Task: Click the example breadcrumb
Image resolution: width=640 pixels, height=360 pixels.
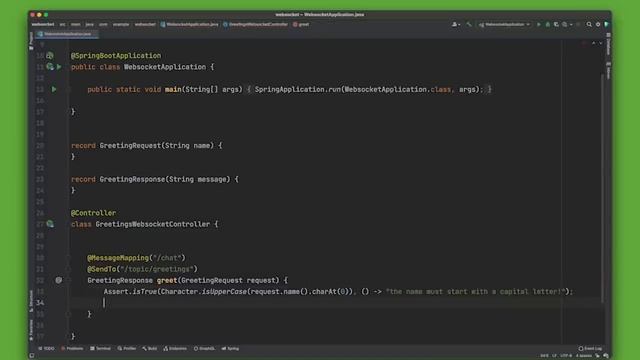Action: (x=121, y=24)
